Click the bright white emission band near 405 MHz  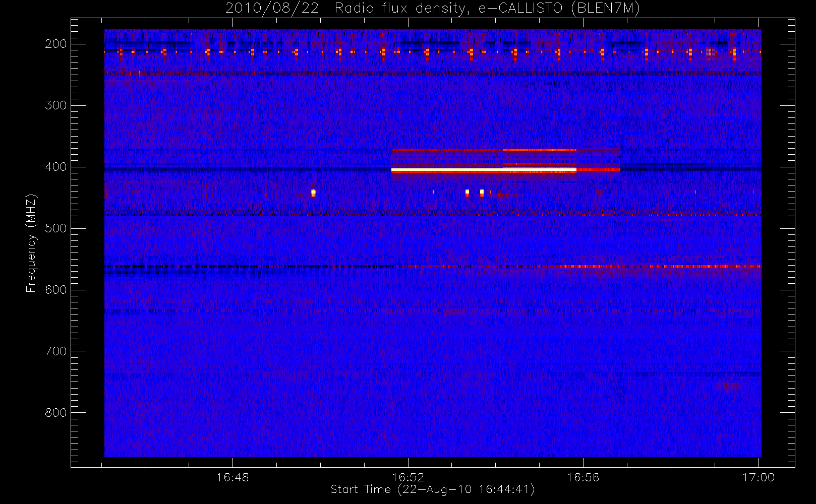pos(484,171)
